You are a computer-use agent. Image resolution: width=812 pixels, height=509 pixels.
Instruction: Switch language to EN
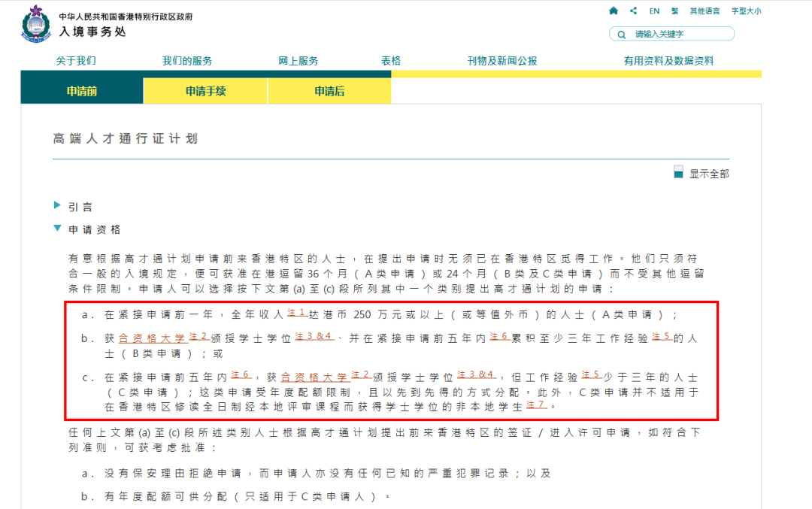tap(654, 11)
